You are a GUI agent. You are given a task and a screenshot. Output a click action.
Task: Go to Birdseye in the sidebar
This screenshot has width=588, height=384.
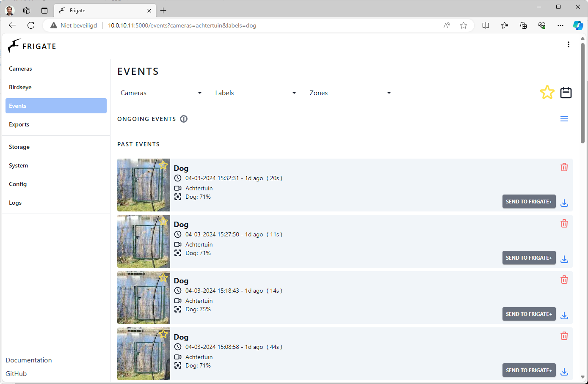(x=20, y=88)
